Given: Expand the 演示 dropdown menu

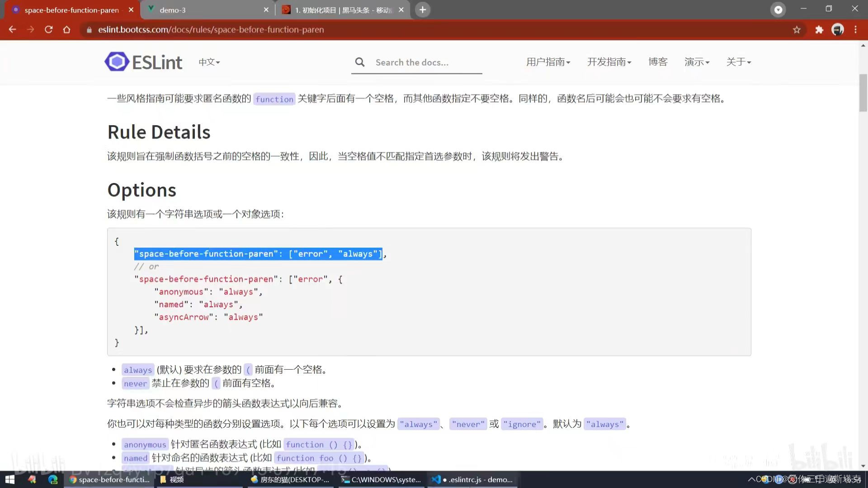Looking at the screenshot, I should 697,62.
